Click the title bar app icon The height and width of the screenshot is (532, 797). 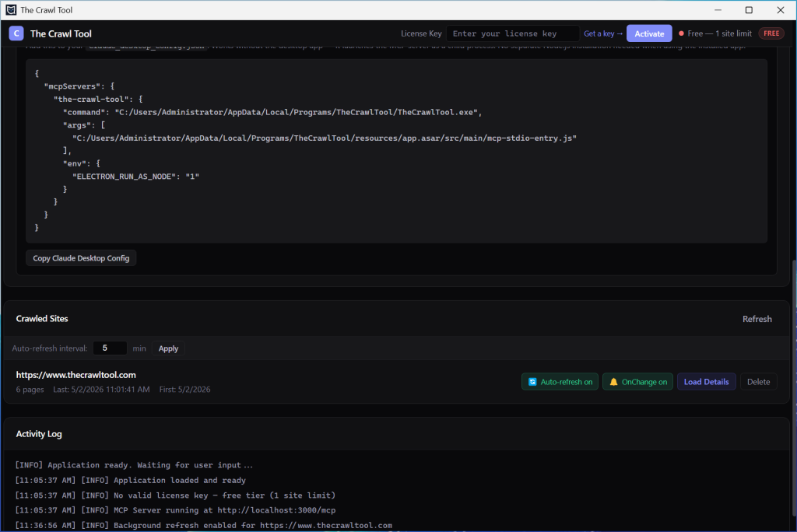click(11, 10)
